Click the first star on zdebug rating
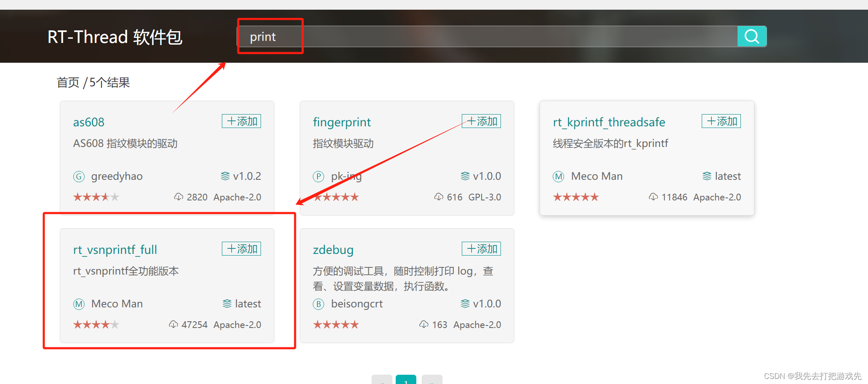The image size is (868, 384). point(317,324)
